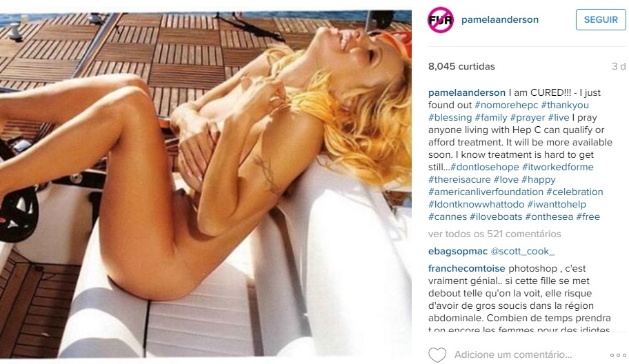Open pamelaanderson profile from header username
The width and height of the screenshot is (629, 364).
point(500,19)
